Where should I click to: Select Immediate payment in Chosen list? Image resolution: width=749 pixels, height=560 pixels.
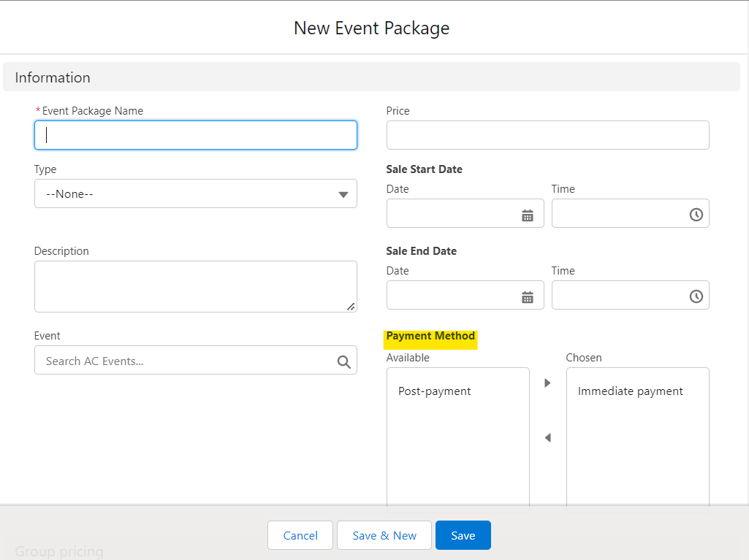631,391
